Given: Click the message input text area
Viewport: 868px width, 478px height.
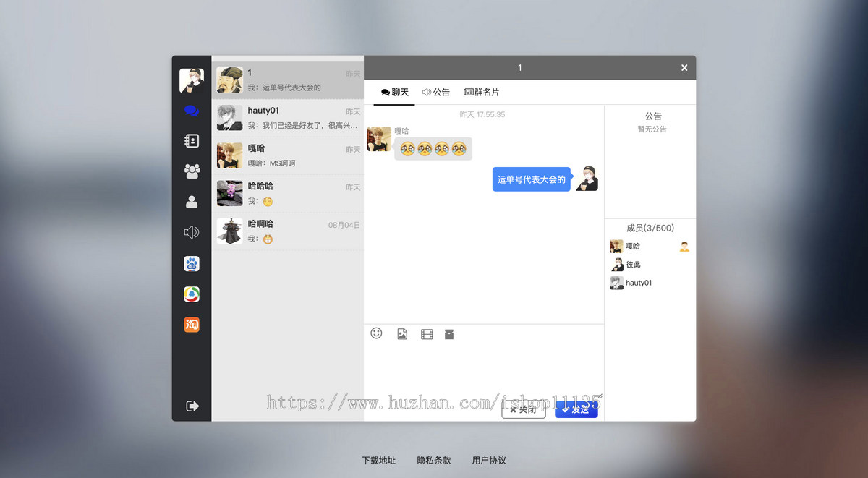Looking at the screenshot, I should click(483, 370).
